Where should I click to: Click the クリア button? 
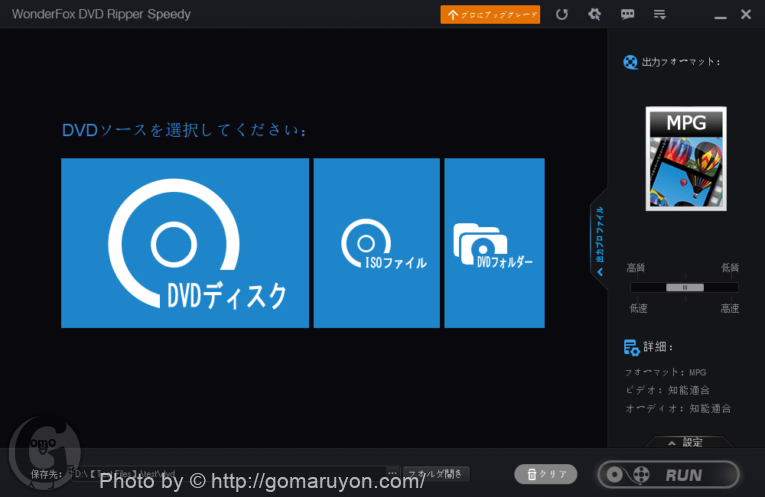point(546,474)
